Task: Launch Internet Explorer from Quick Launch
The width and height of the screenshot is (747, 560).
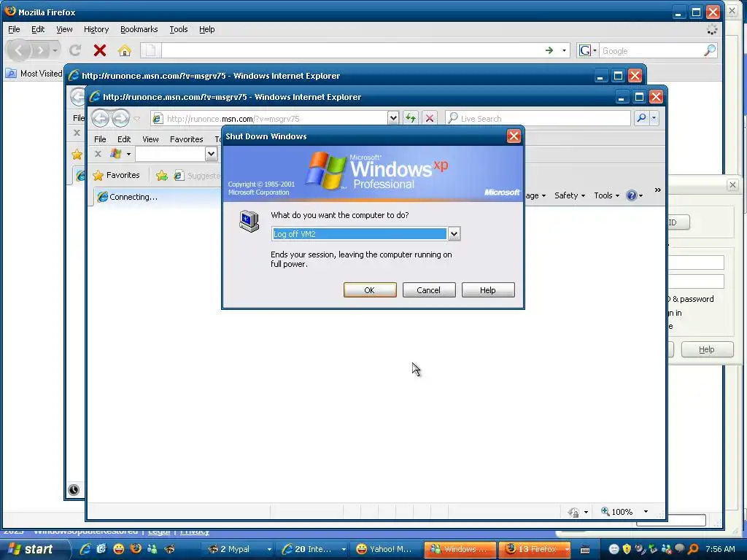Action: click(x=85, y=549)
